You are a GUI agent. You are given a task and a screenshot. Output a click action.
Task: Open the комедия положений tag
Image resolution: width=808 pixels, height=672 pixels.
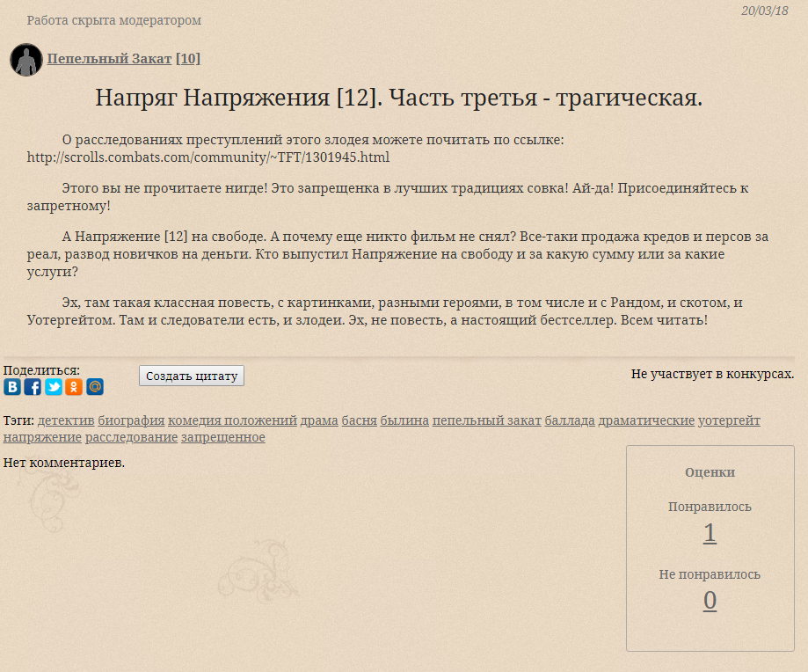click(232, 420)
